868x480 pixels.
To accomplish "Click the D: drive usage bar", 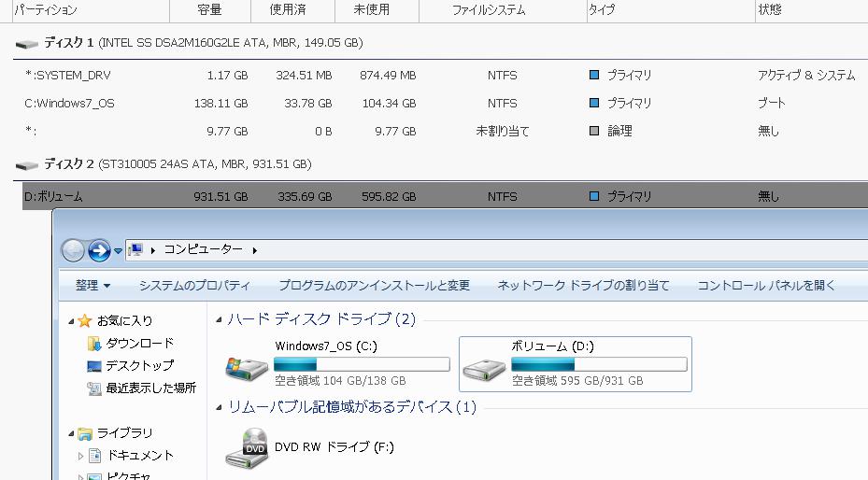I will pyautogui.click(x=599, y=364).
